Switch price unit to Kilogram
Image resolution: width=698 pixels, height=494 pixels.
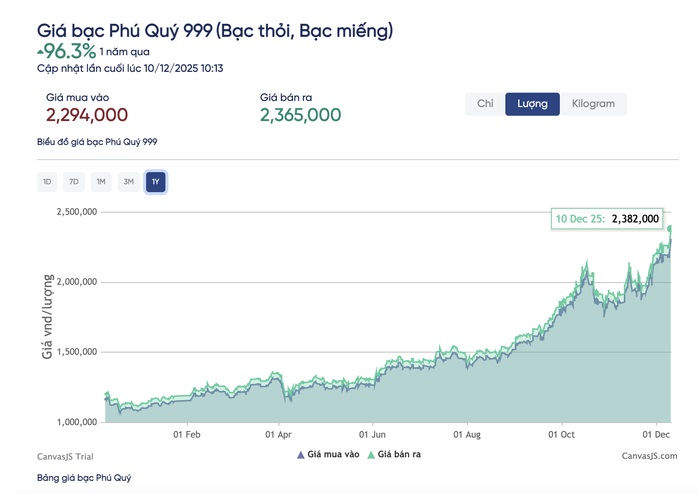coord(593,103)
